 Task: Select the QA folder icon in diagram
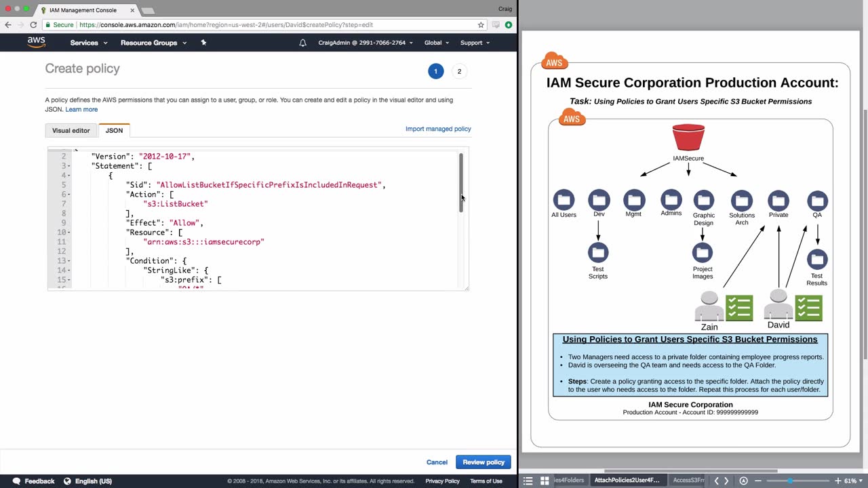(817, 201)
